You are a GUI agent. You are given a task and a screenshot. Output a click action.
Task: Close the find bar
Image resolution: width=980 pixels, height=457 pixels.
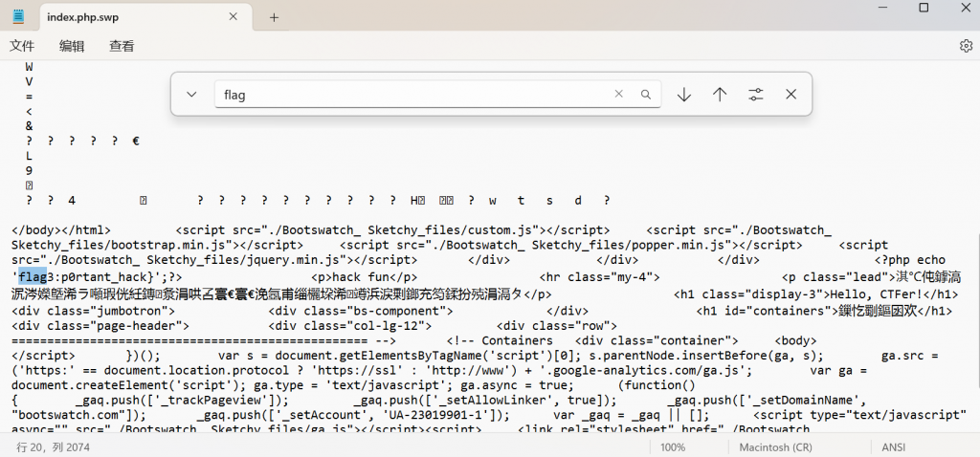[x=791, y=95]
